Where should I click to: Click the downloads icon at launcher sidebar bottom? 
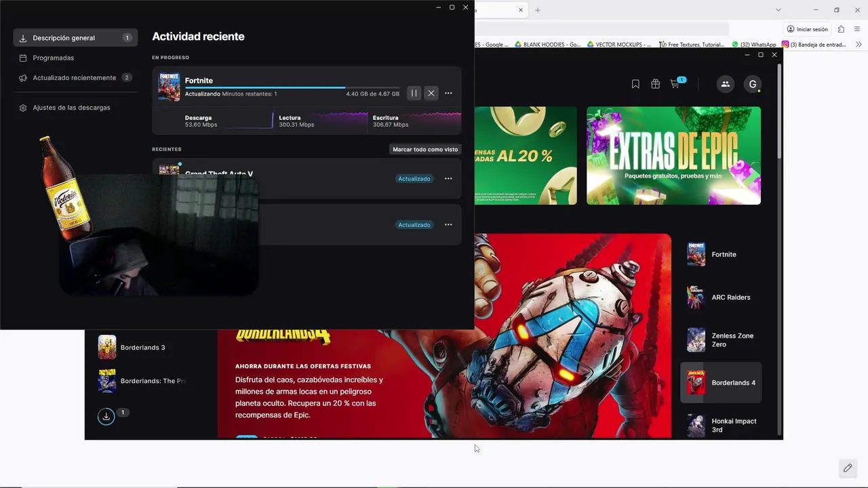point(106,416)
